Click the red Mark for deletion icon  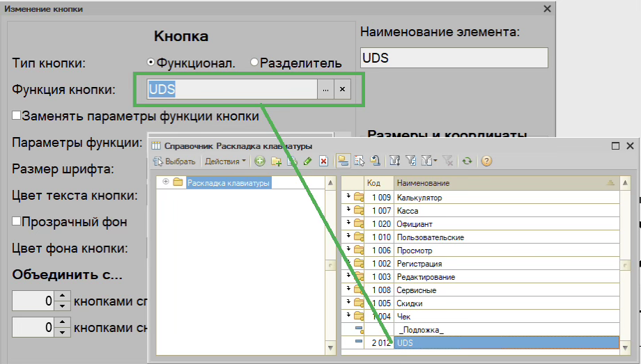tap(323, 161)
